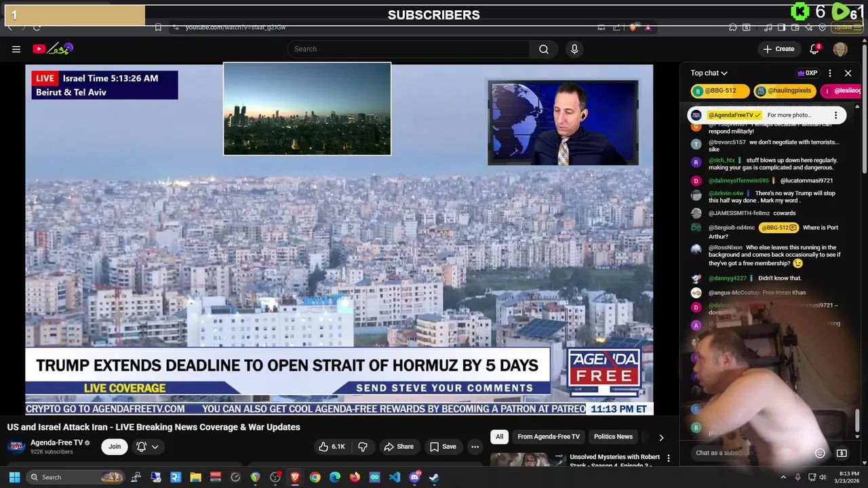868x488 pixels.
Task: Switch to Google Chrome in taskbar
Action: click(315, 477)
